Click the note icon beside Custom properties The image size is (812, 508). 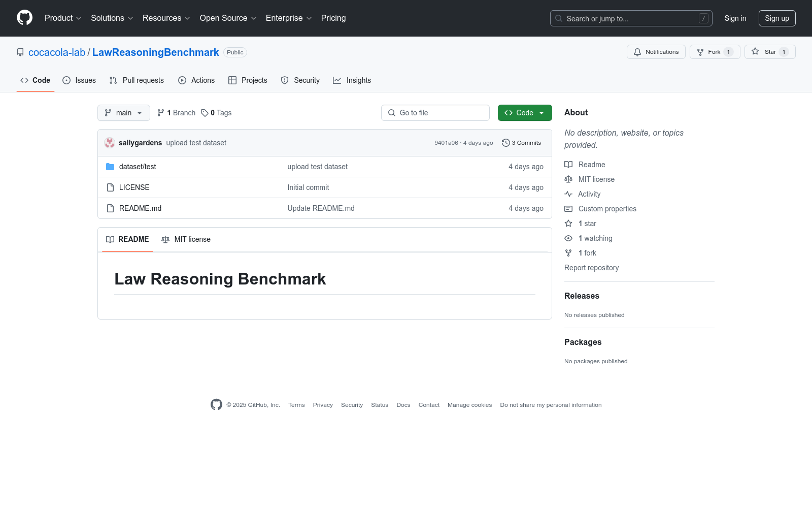click(x=568, y=209)
